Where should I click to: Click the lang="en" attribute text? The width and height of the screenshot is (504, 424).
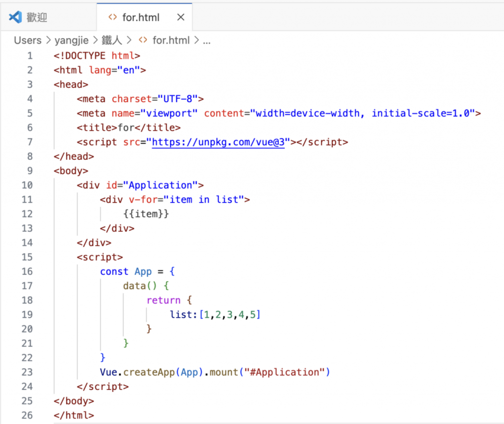[114, 70]
